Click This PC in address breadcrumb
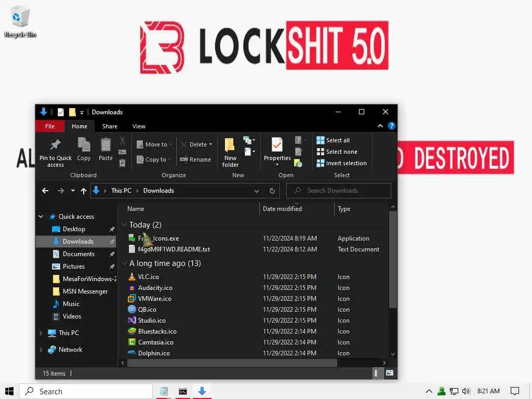This screenshot has height=399, width=532. [x=121, y=191]
